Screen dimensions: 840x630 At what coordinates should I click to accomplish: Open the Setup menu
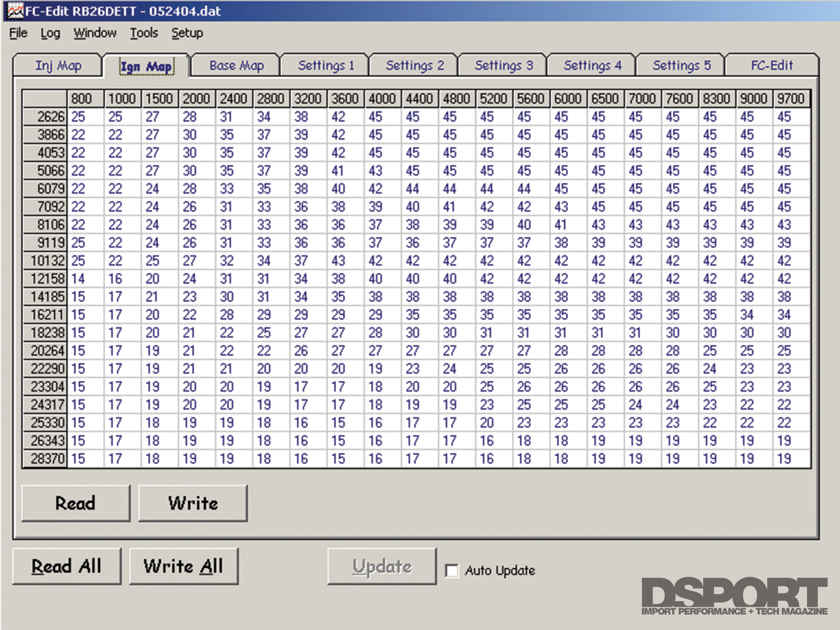187,33
